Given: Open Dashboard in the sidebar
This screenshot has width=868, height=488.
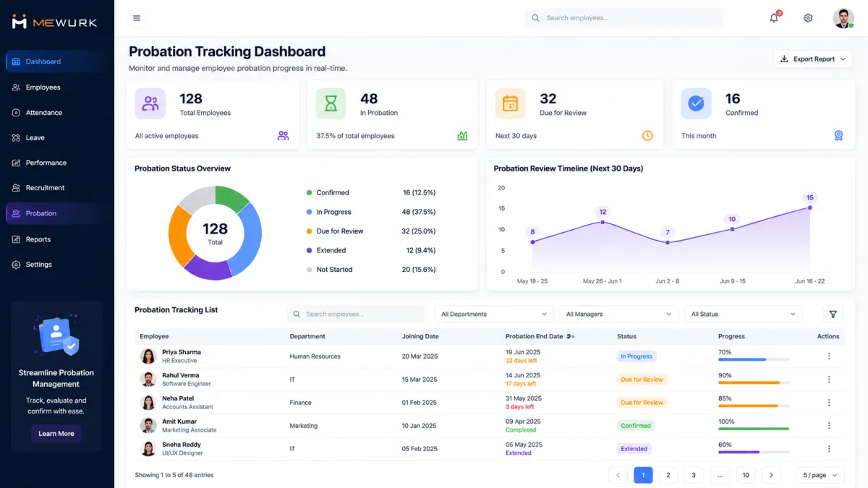Looking at the screenshot, I should pyautogui.click(x=56, y=61).
